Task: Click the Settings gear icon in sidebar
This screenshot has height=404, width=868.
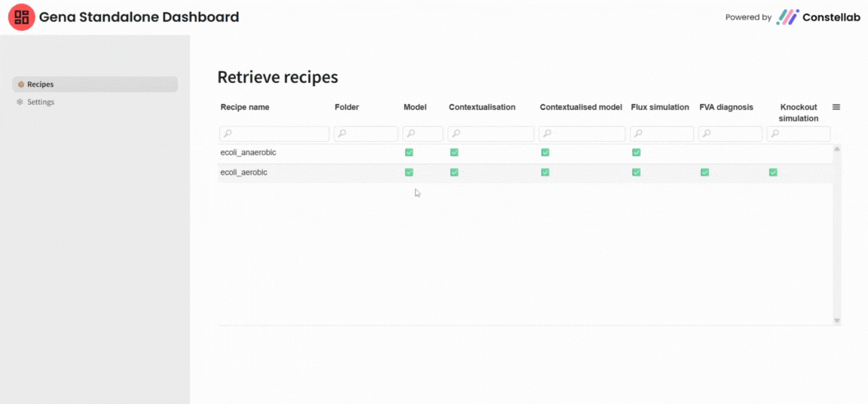Action: coord(20,102)
